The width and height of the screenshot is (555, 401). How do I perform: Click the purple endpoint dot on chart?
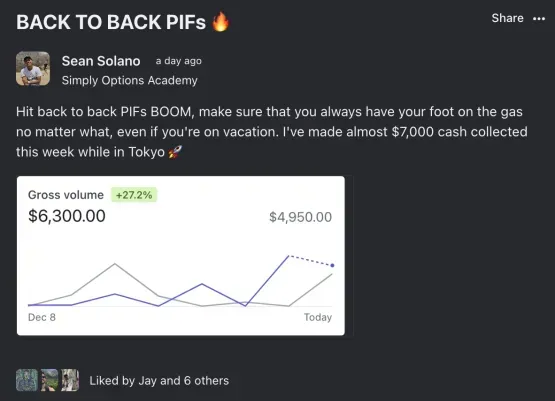click(x=332, y=265)
